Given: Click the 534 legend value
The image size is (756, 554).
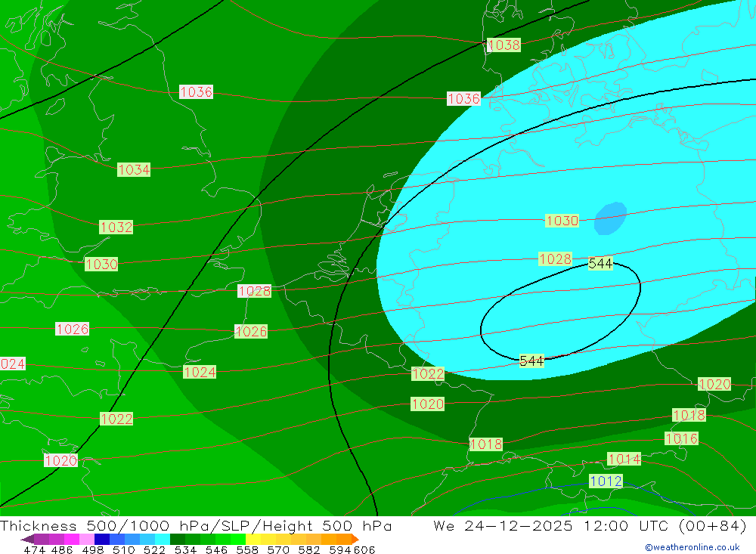Looking at the screenshot, I should coord(186,549).
